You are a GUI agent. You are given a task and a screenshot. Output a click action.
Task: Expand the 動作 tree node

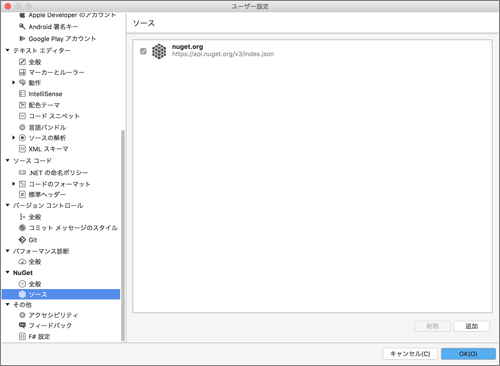(14, 82)
